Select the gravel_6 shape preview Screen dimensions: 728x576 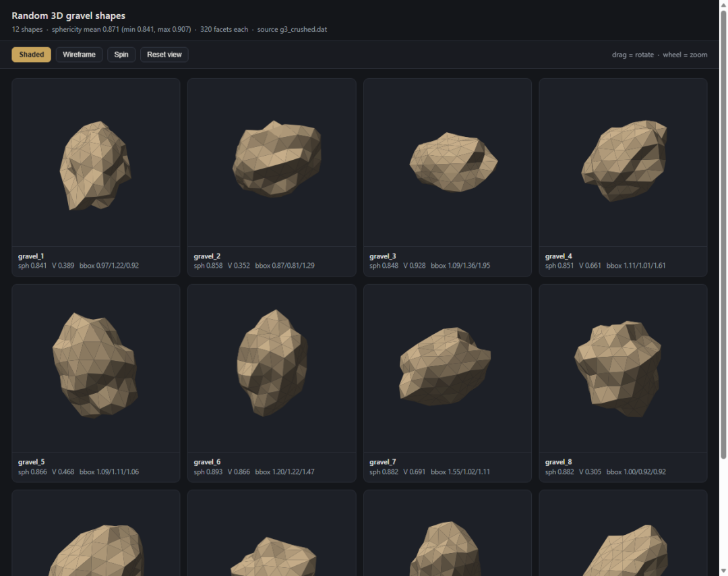272,368
